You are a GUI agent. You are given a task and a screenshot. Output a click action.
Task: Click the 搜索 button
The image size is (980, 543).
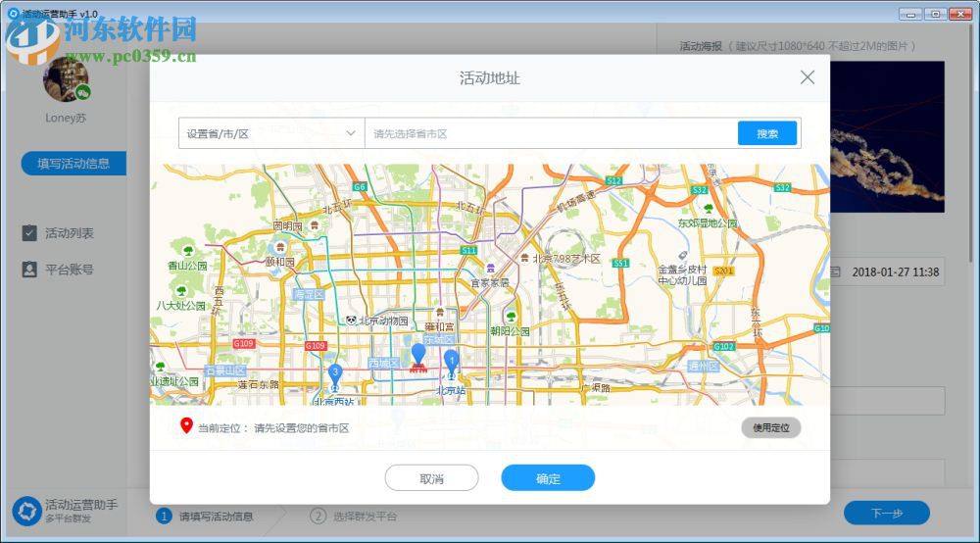pyautogui.click(x=767, y=133)
